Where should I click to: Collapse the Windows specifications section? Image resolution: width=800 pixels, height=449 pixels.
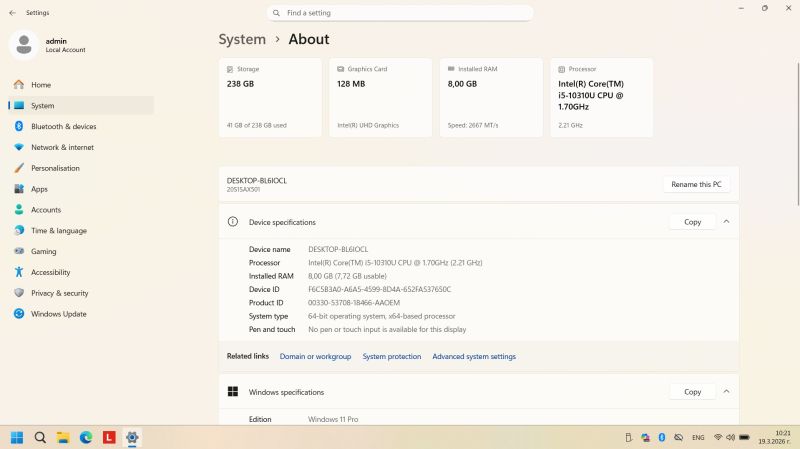pyautogui.click(x=726, y=392)
